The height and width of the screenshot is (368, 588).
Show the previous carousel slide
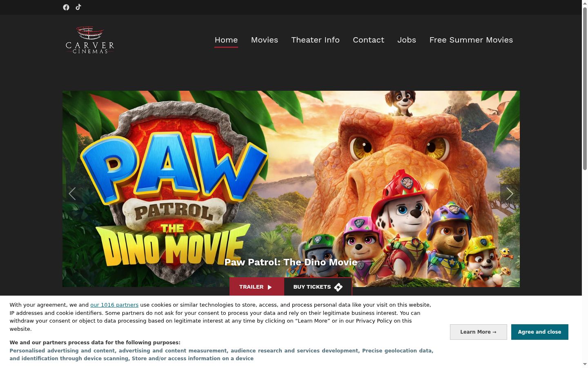tap(72, 193)
